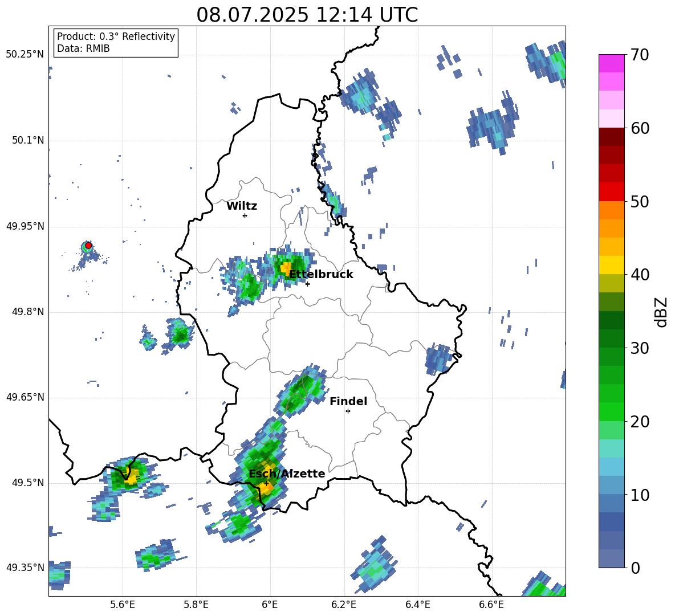
Task: Click the 'Data: RMIB' text
Action: (x=83, y=48)
